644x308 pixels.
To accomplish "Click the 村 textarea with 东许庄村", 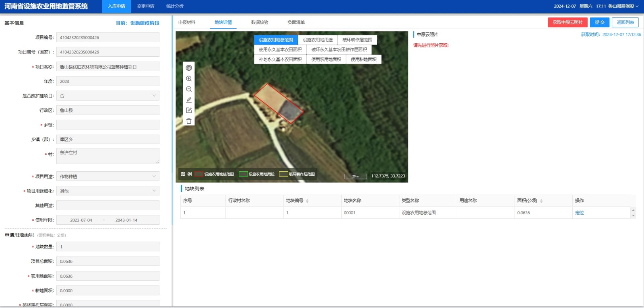I will [x=108, y=156].
